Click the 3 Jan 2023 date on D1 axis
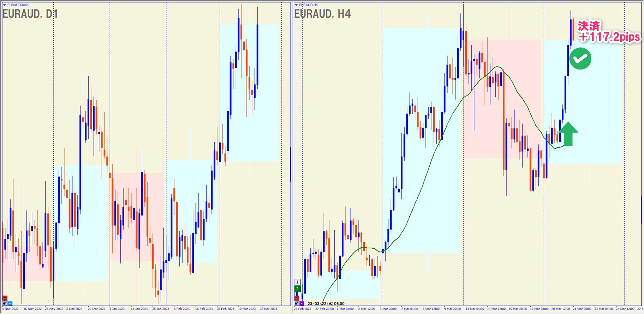The image size is (644, 314). tap(117, 309)
